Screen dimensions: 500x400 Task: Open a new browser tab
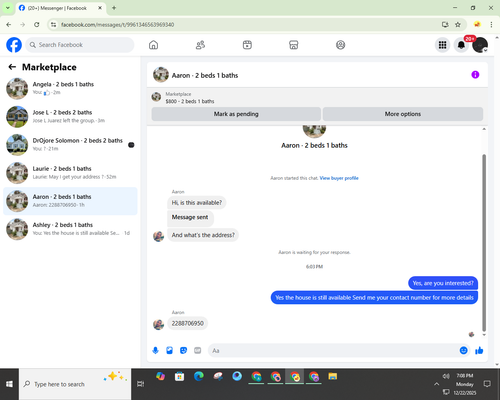(x=114, y=8)
